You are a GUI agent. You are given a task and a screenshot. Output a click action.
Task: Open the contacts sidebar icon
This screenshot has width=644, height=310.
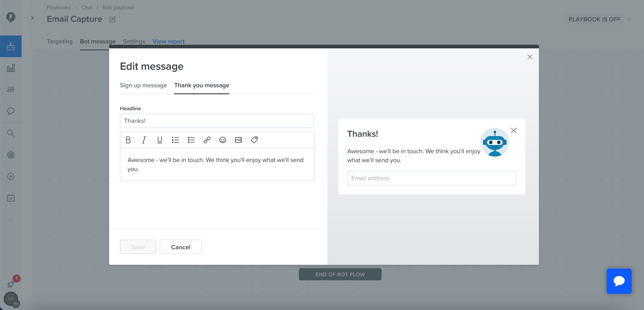(x=11, y=89)
